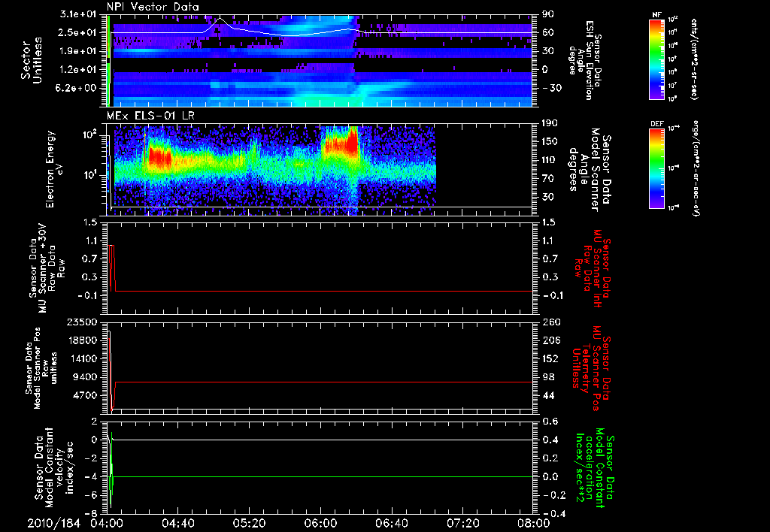
Task: Click the green acceleration line in bottom panel
Action: [x=324, y=476]
